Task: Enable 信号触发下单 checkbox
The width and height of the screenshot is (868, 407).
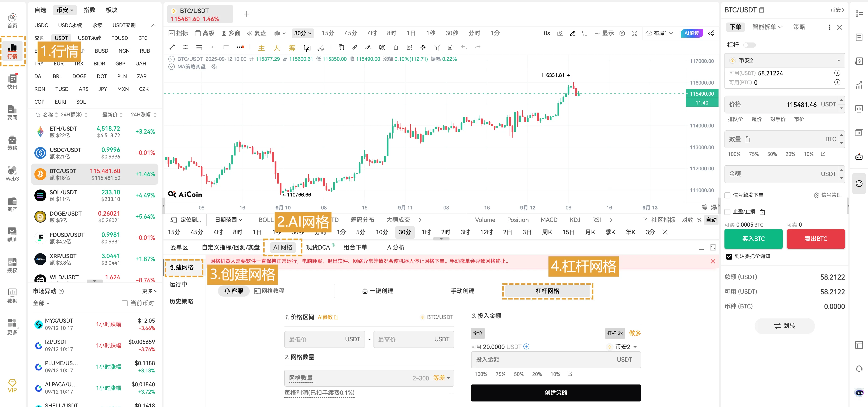Action: pos(728,195)
